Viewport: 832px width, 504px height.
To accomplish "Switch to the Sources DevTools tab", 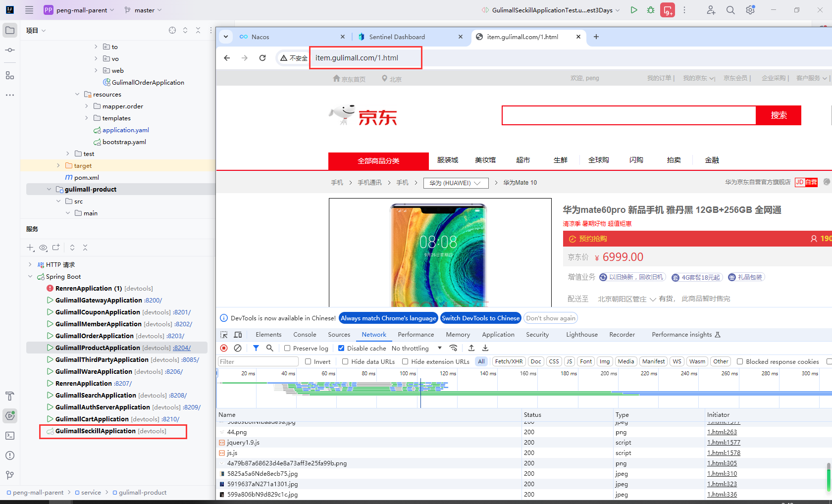I will coord(339,335).
